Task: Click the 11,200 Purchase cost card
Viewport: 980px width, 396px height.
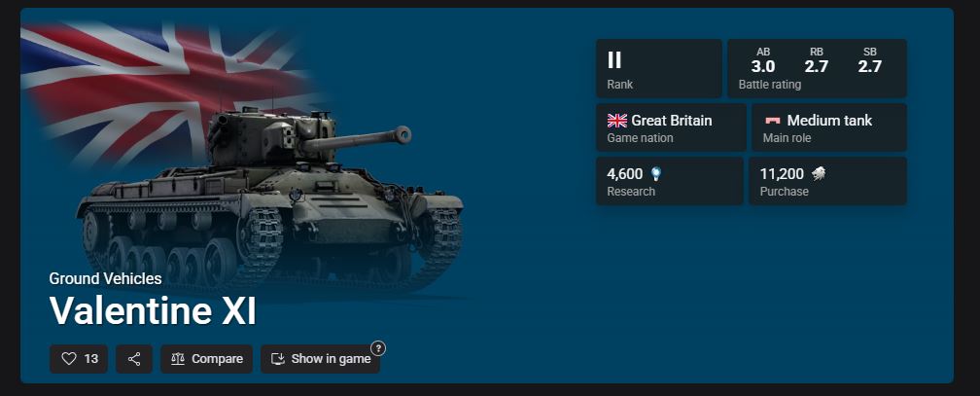Action: (827, 181)
